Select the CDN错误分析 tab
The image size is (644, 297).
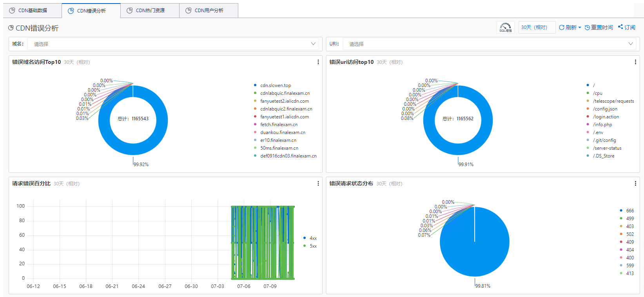click(x=91, y=11)
